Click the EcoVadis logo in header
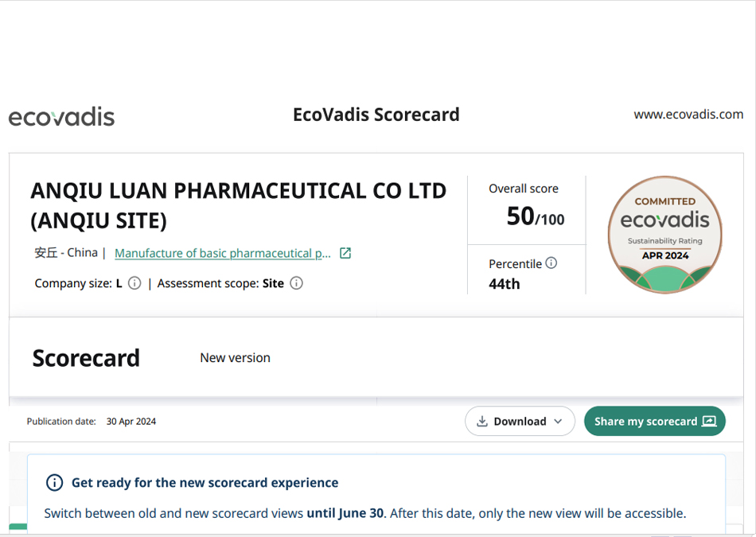Screen dimensions: 756x537 [x=61, y=116]
